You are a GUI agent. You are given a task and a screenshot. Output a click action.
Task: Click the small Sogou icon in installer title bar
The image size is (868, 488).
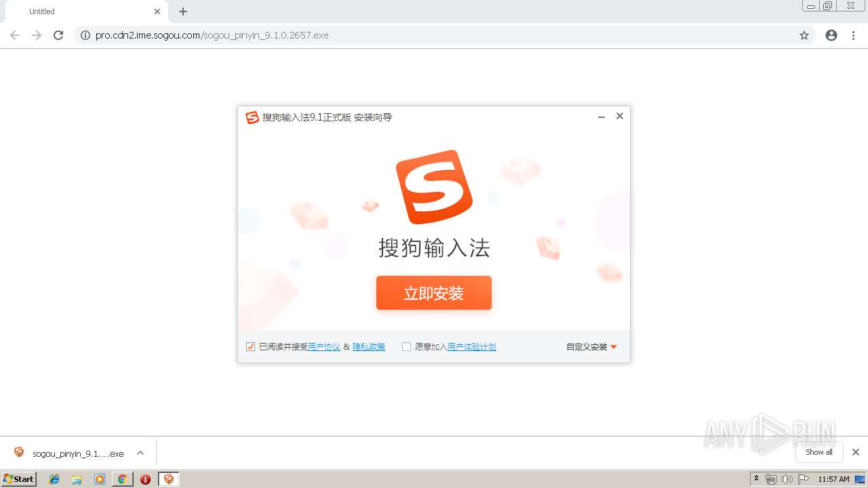point(252,117)
